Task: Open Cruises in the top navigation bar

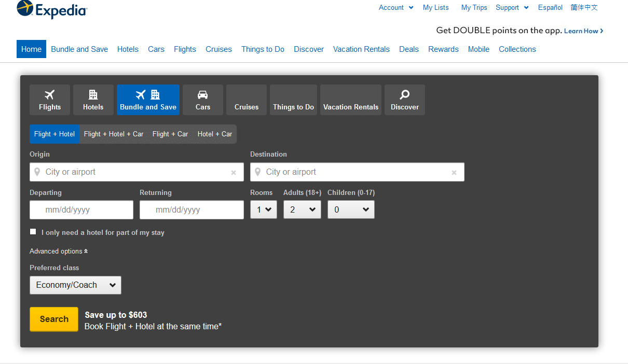Action: 219,49
